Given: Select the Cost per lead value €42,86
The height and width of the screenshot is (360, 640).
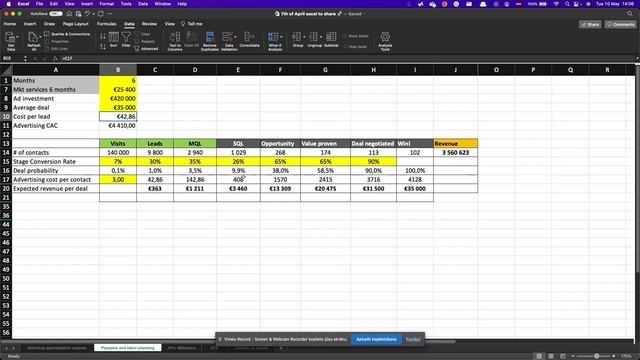Looking at the screenshot, I should 118,117.
